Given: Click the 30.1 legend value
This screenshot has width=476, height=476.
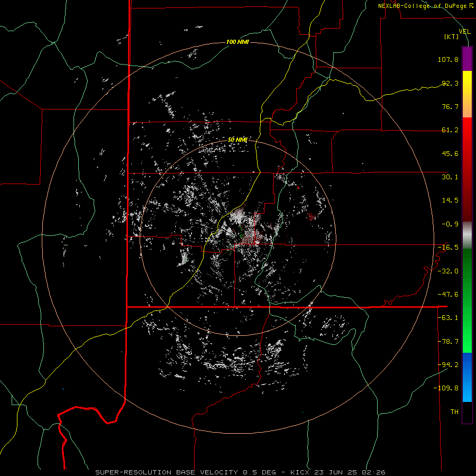Looking at the screenshot, I should (450, 177).
